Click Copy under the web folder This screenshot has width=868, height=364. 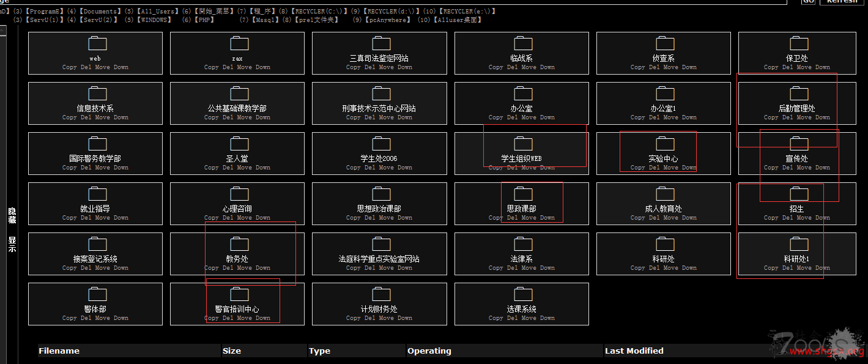click(70, 67)
